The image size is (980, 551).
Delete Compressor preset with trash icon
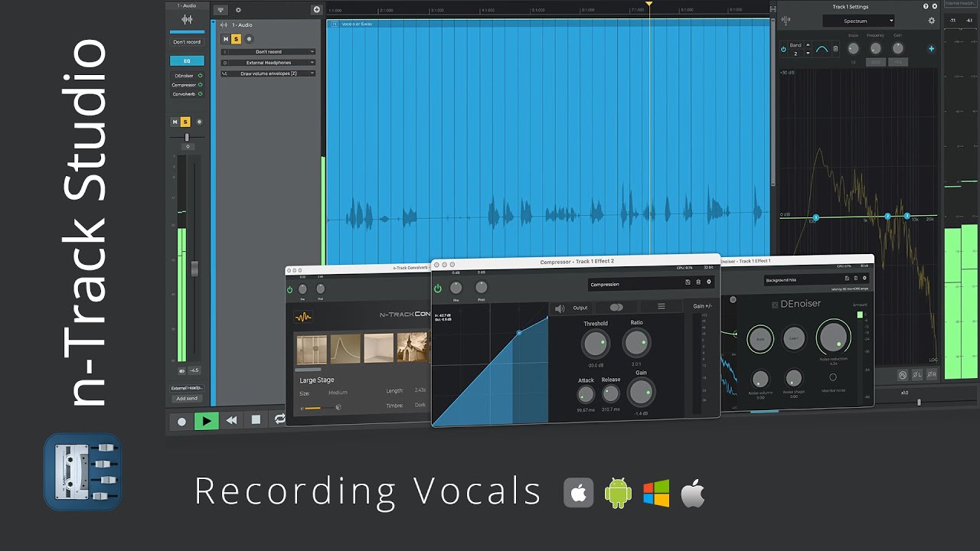point(698,282)
